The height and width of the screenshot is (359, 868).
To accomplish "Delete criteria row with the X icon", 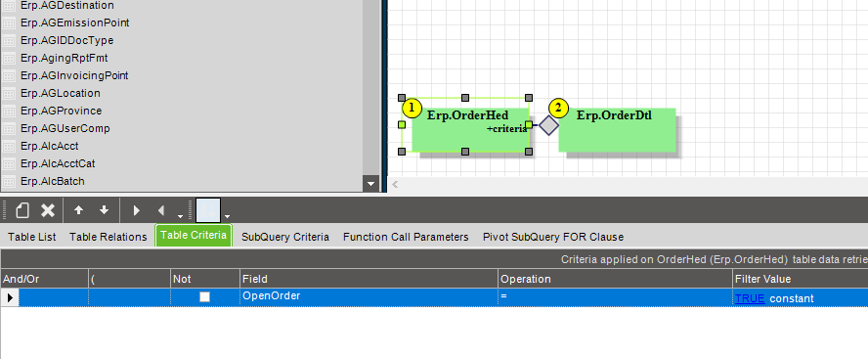I will pos(48,210).
